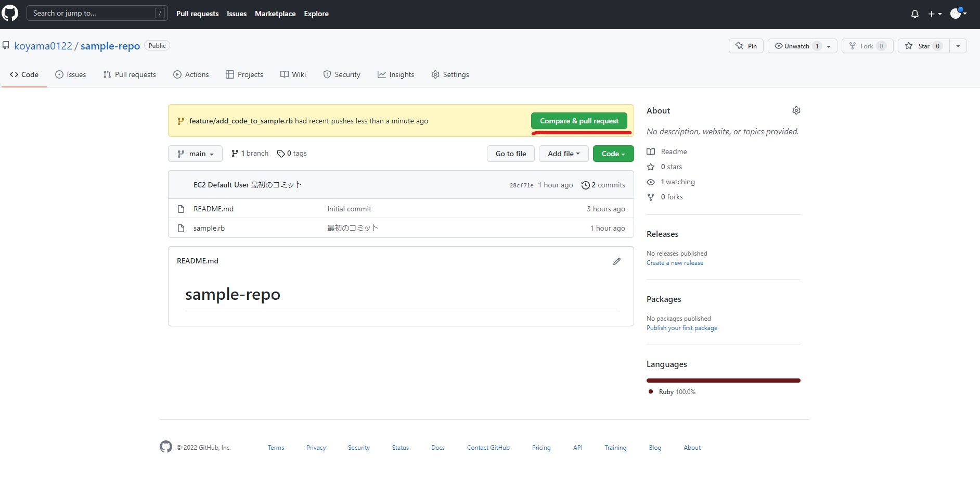Open the Wiki tab
Viewport: 980px width, 481px height.
(x=293, y=74)
